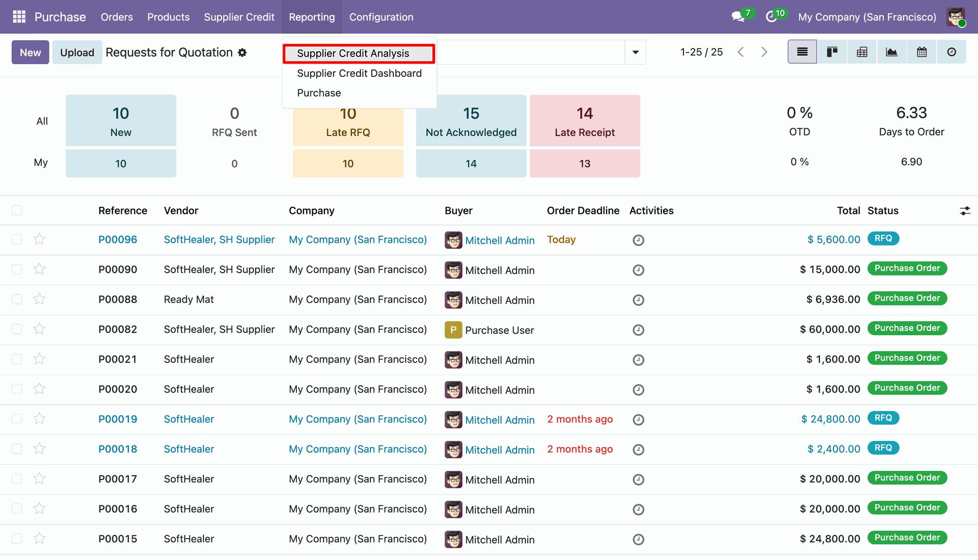Open the apps grid menu icon

19,17
